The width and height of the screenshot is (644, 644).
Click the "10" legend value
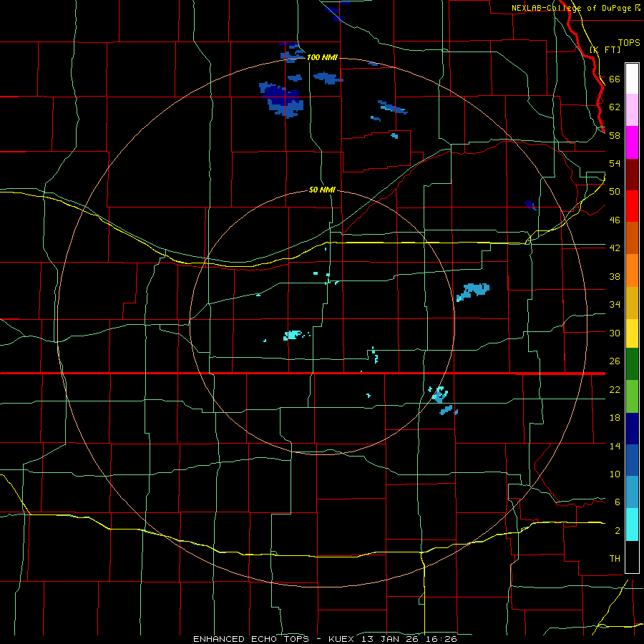pyautogui.click(x=615, y=474)
